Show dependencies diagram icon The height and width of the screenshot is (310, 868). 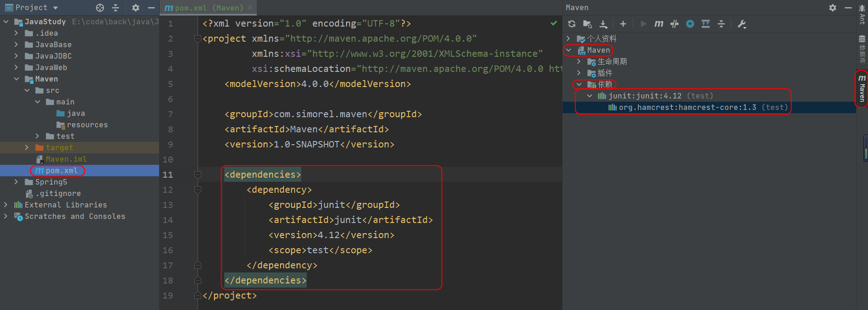706,24
